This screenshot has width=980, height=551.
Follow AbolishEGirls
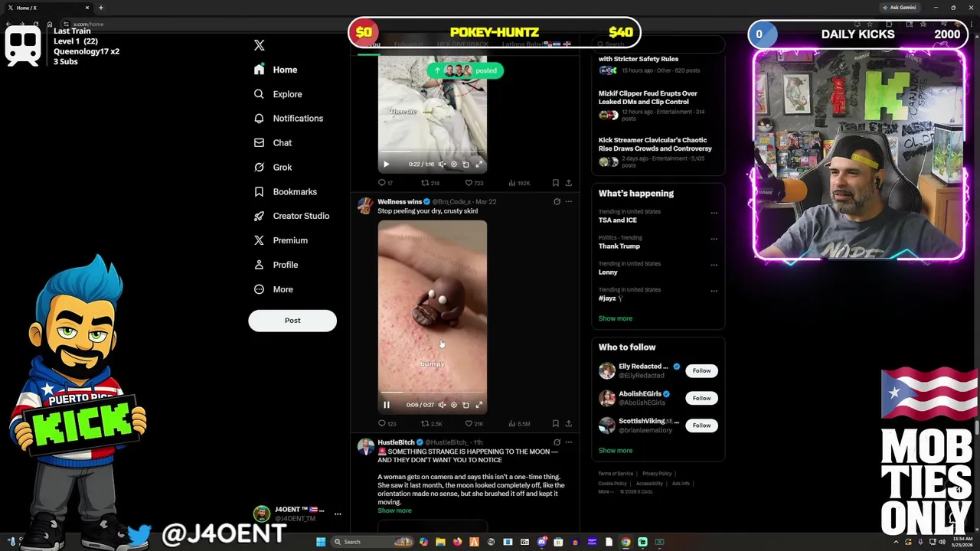point(701,398)
